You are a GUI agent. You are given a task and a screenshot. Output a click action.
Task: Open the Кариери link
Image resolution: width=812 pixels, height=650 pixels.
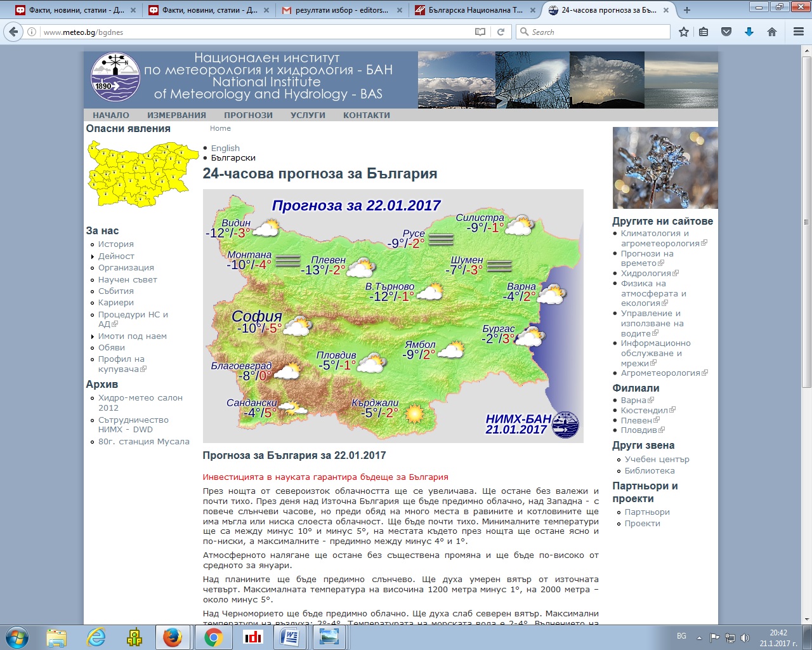[116, 303]
